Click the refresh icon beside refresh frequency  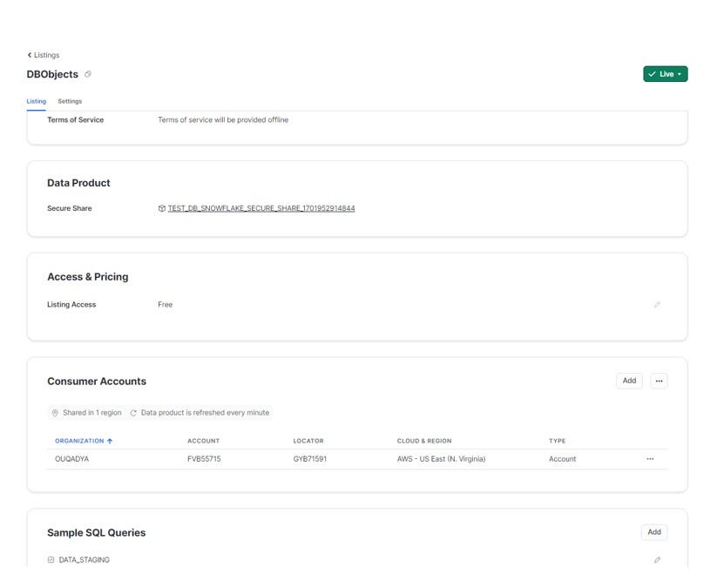coord(133,413)
